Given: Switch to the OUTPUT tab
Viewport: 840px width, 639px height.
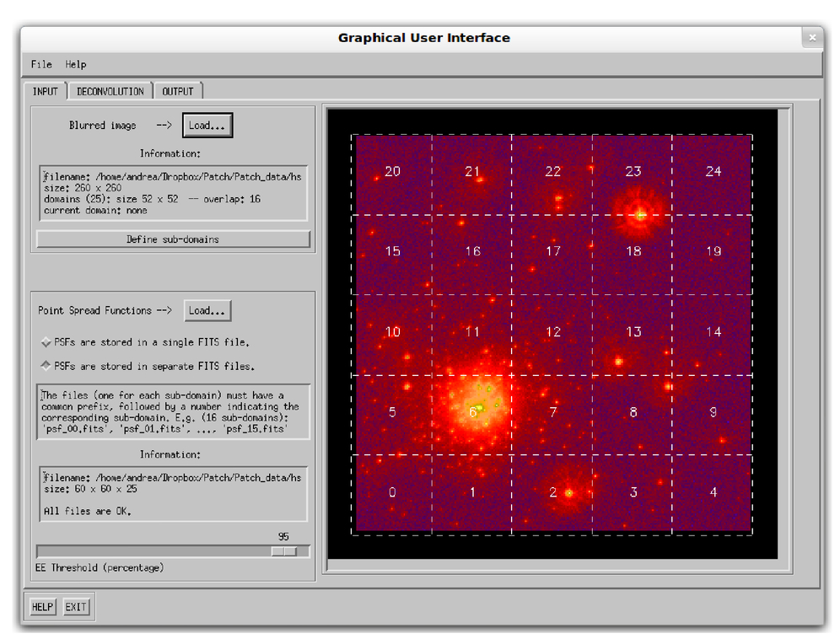Looking at the screenshot, I should [x=178, y=92].
